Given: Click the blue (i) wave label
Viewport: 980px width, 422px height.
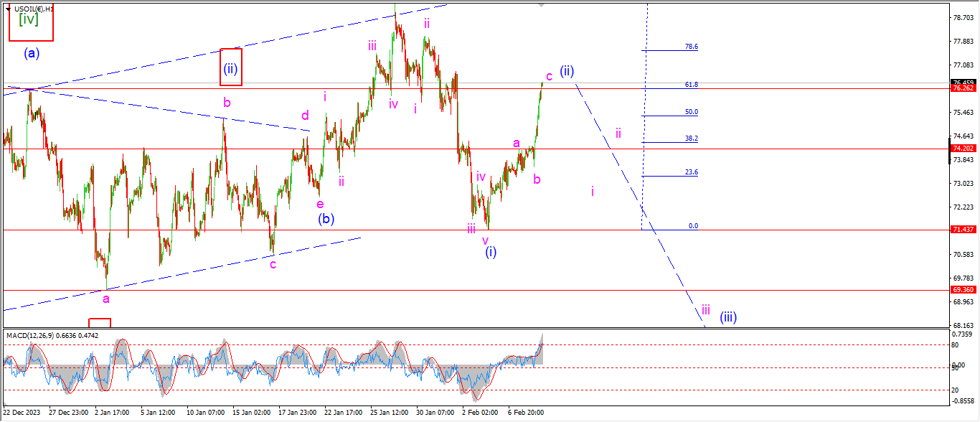Looking at the screenshot, I should [490, 252].
